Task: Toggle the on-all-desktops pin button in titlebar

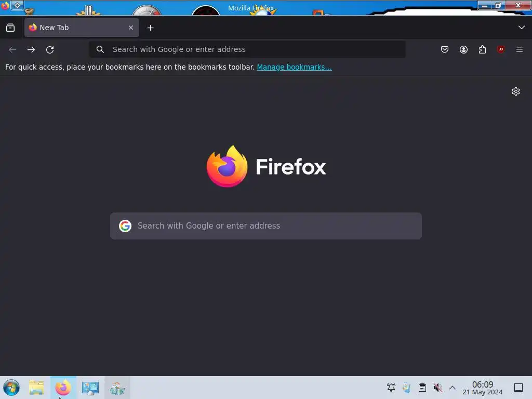Action: point(17,5)
